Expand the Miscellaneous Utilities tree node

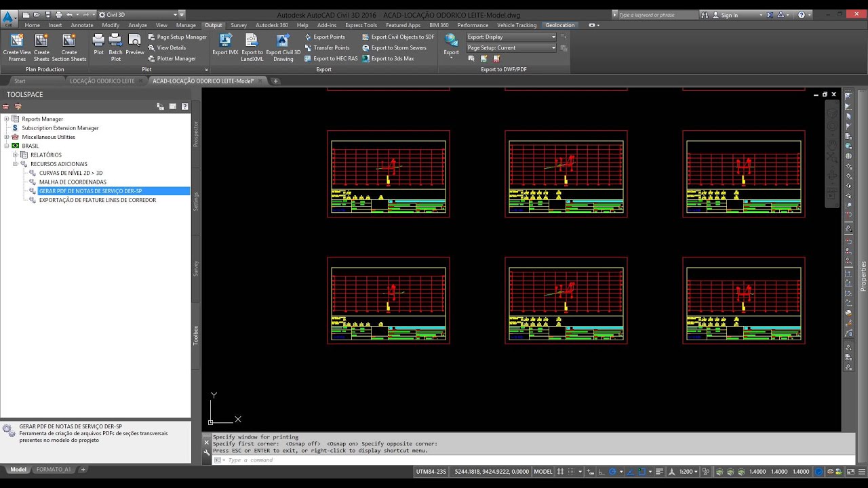click(7, 137)
